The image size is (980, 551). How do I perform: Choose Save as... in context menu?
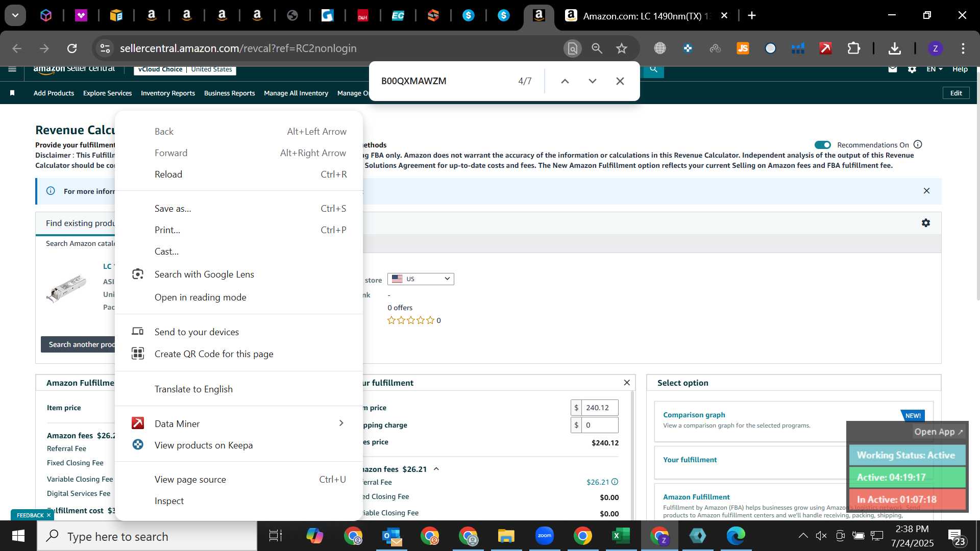pos(238,209)
